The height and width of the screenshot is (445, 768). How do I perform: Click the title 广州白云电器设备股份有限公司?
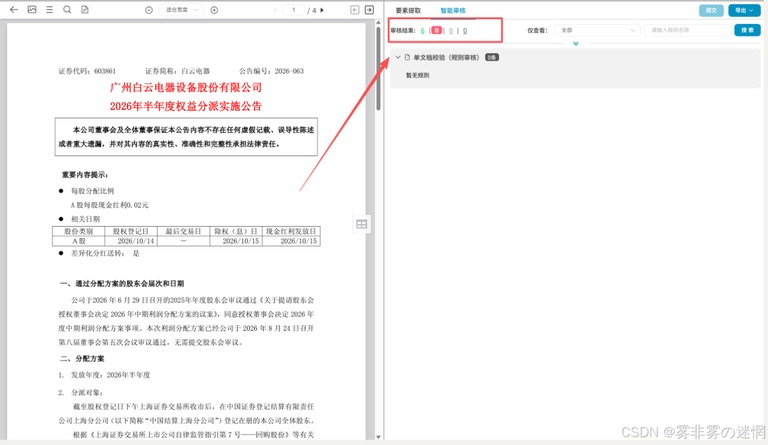[x=186, y=88]
